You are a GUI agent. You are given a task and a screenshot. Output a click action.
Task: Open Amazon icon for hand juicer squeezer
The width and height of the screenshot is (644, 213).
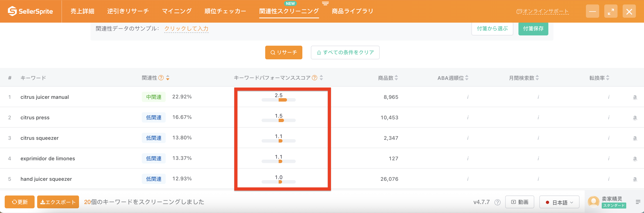tap(635, 179)
